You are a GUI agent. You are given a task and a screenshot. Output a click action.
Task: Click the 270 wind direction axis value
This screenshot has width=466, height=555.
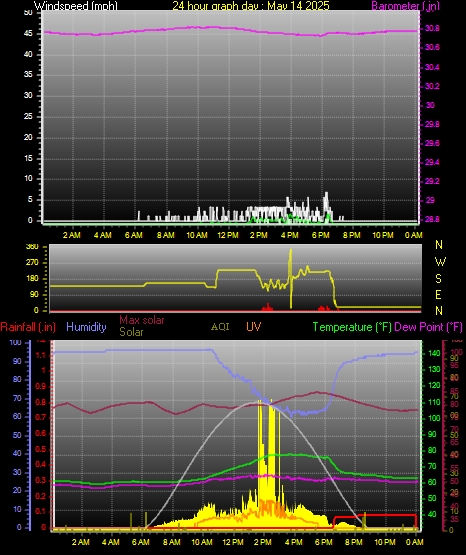32,263
